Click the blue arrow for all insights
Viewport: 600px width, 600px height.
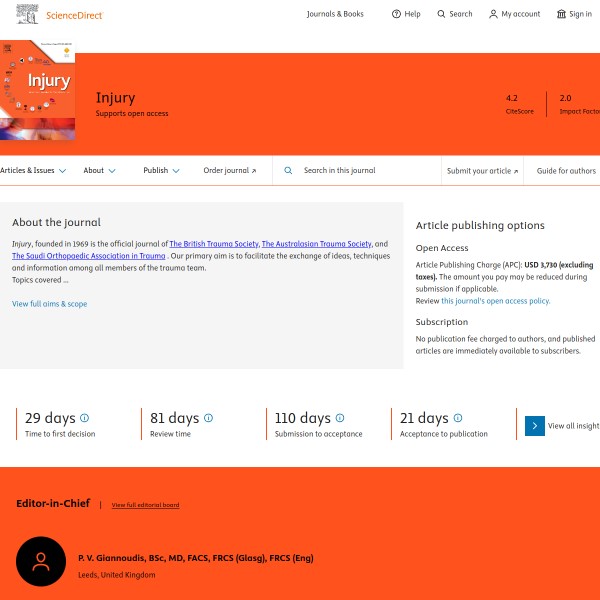point(535,426)
